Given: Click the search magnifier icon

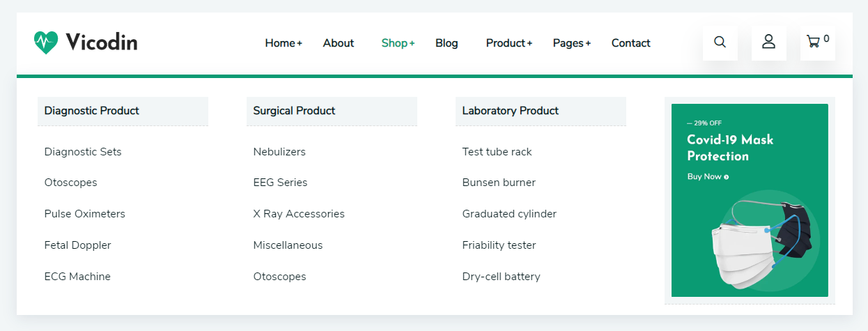Looking at the screenshot, I should click(x=720, y=43).
